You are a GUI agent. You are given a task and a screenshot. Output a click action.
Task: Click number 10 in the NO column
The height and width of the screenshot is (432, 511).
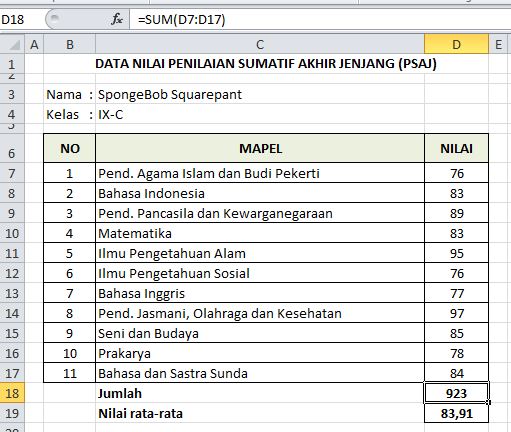pos(70,353)
